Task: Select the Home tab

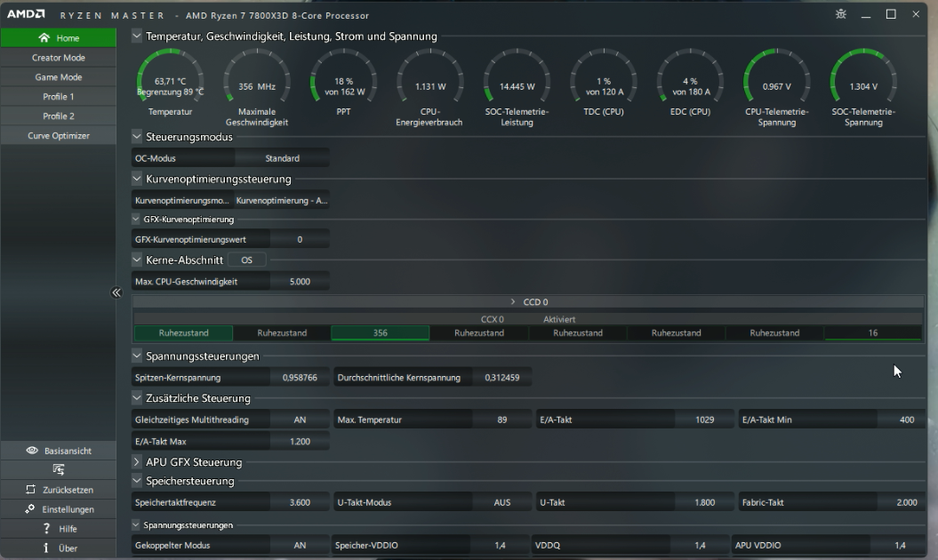Action: point(58,37)
